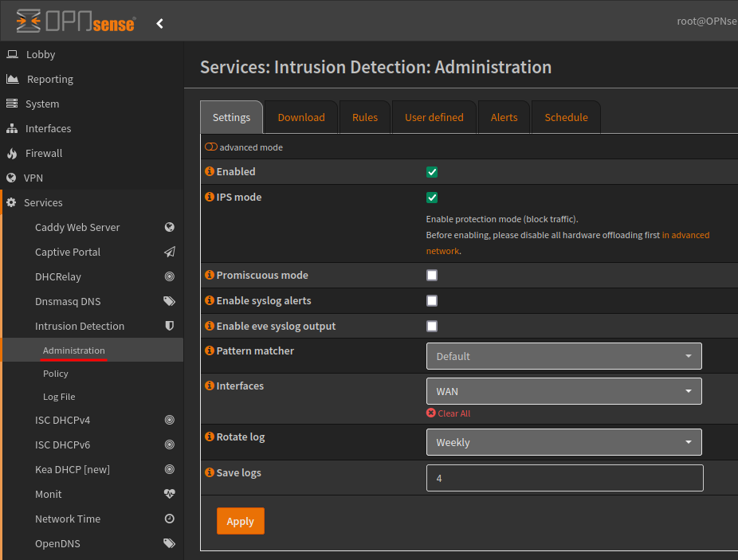Expand the System menu
The width and height of the screenshot is (738, 560).
(x=92, y=104)
